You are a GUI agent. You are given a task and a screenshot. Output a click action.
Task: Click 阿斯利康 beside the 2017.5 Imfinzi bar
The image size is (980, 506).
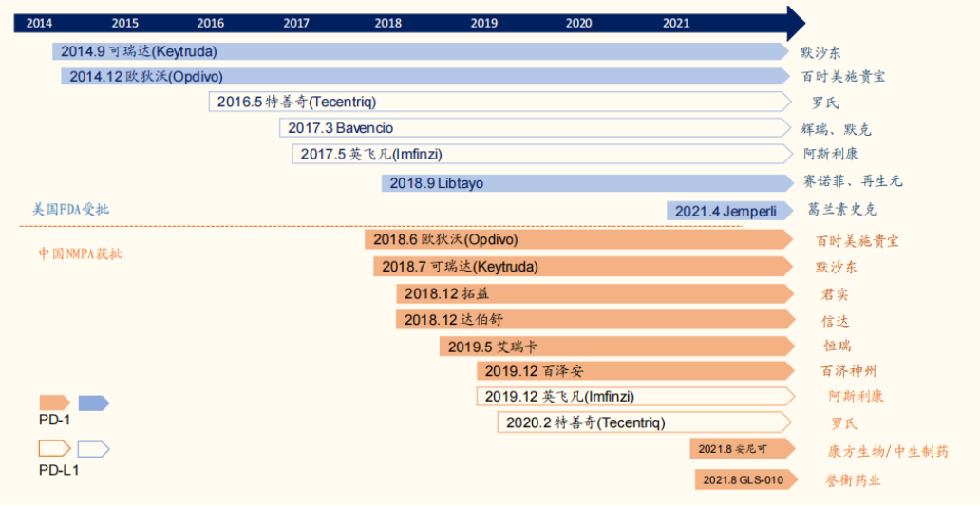pos(831,154)
